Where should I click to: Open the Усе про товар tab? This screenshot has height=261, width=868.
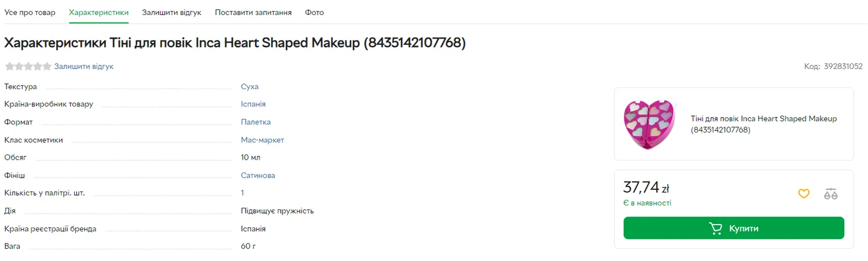click(x=30, y=12)
